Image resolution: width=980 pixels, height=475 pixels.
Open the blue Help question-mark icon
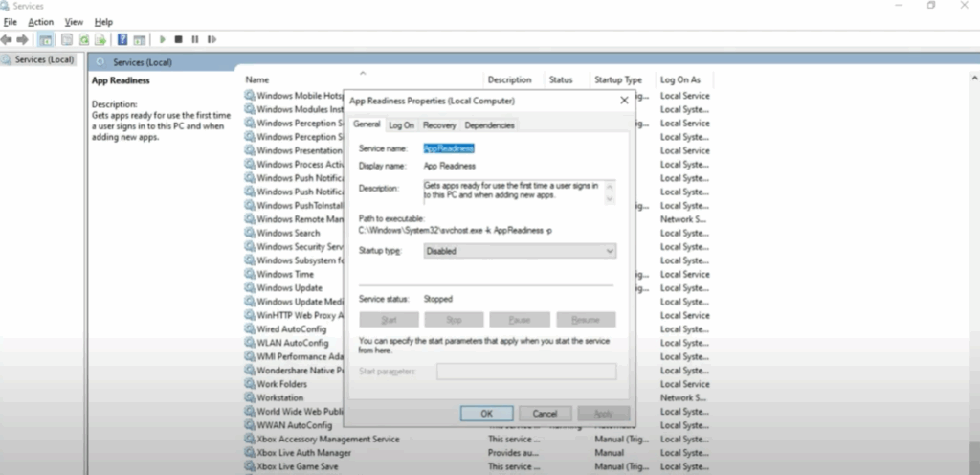click(x=122, y=39)
